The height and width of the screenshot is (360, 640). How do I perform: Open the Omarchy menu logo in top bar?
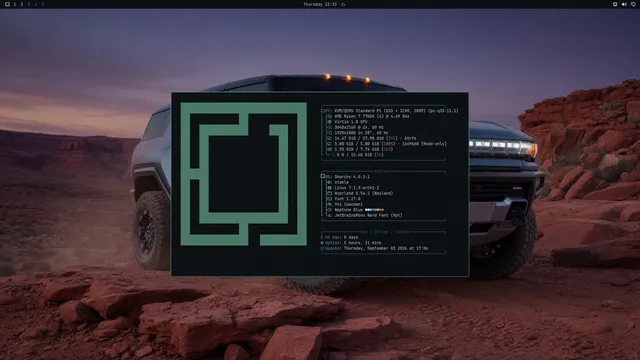click(7, 4)
